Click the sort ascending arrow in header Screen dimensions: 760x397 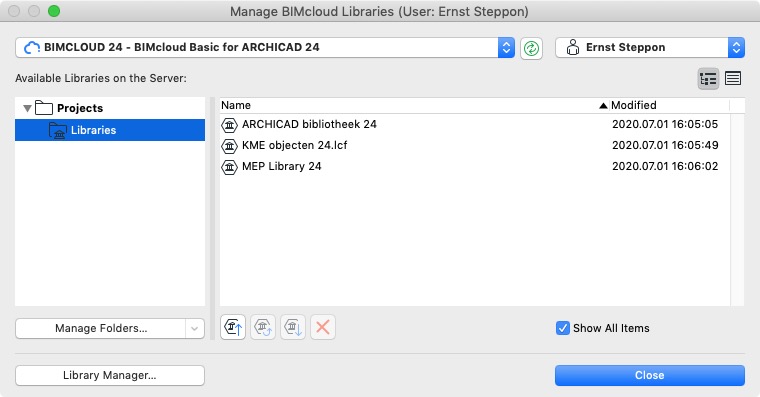coord(603,106)
